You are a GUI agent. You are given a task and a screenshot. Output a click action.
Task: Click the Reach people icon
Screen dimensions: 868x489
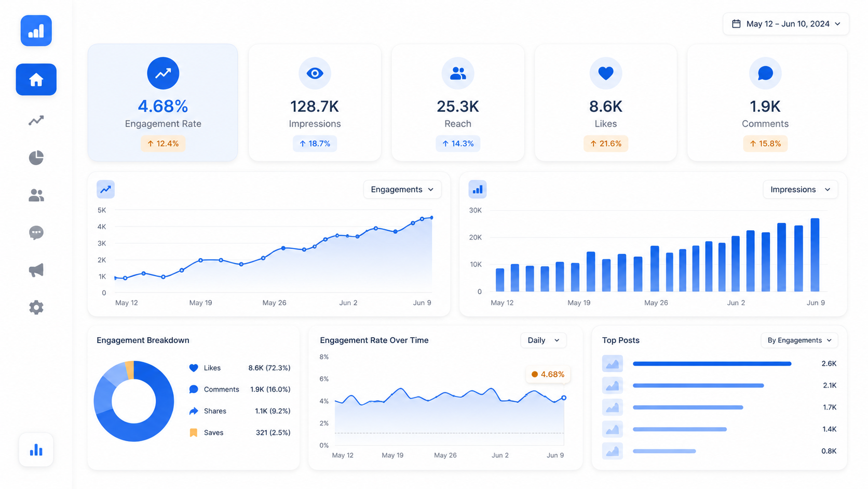[x=457, y=73]
